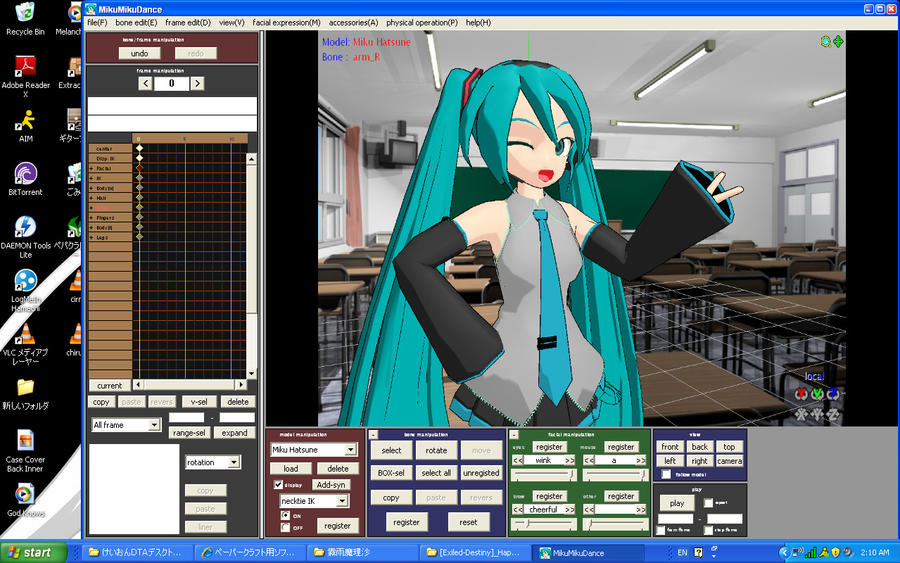Click the timeline vertical scrollbar down arrow
The height and width of the screenshot is (563, 900).
(251, 374)
